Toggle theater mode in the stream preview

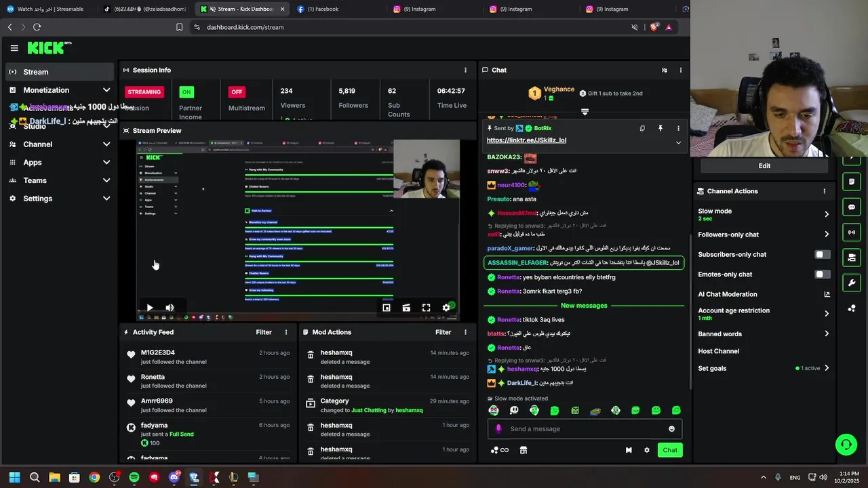point(406,308)
